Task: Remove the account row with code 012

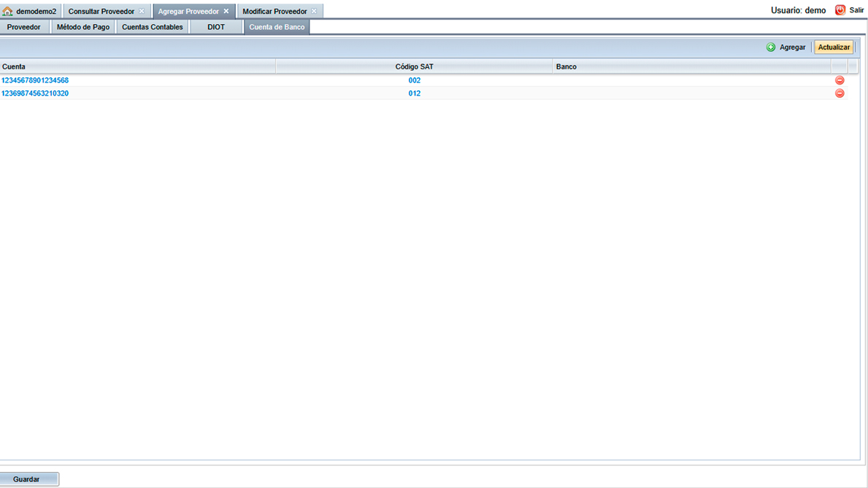Action: tap(840, 93)
